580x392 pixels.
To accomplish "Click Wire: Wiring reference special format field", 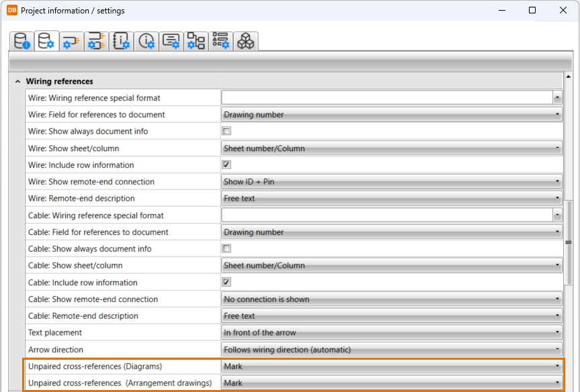I will coord(387,98).
